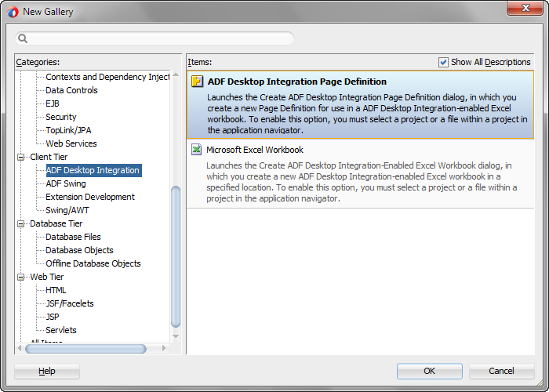Select the JSF/Facelets category
Image resolution: width=549 pixels, height=392 pixels.
(70, 303)
